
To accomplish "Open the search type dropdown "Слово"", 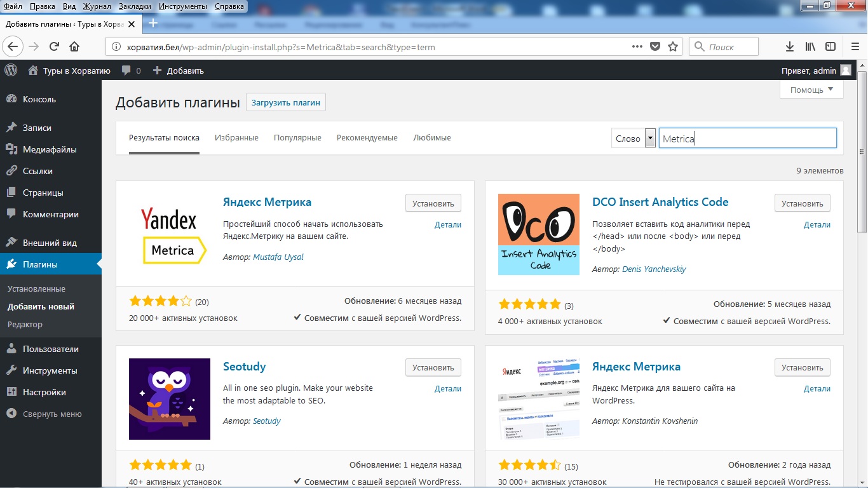I will point(634,139).
